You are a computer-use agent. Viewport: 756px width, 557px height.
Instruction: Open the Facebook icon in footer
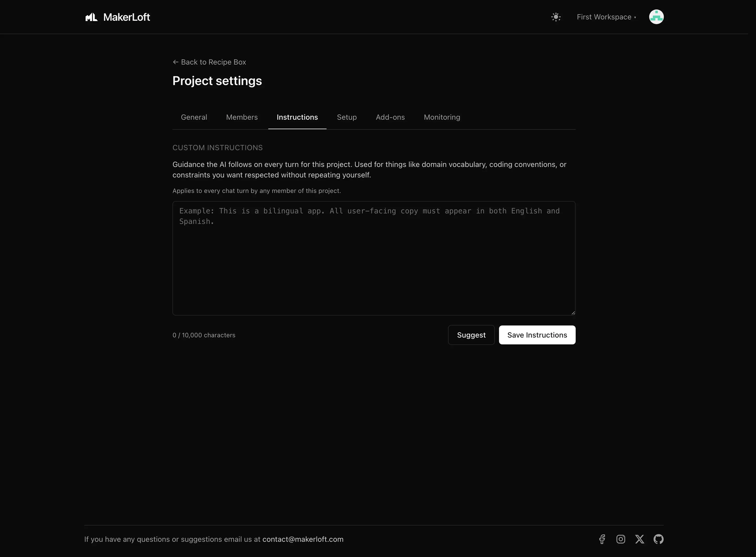coord(602,539)
